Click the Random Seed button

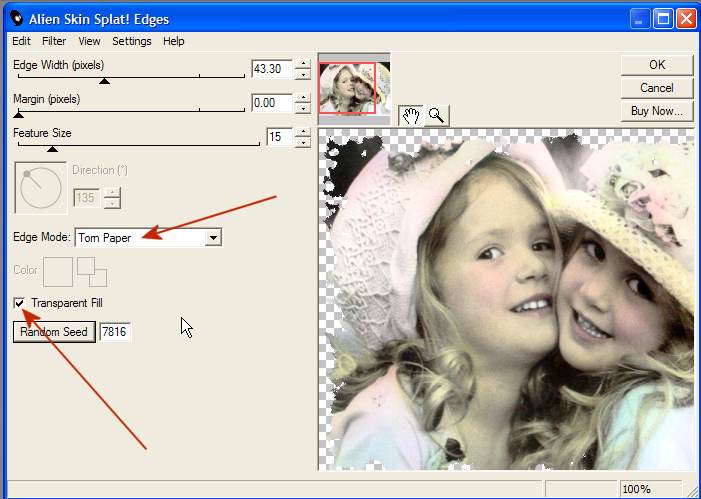pos(54,332)
